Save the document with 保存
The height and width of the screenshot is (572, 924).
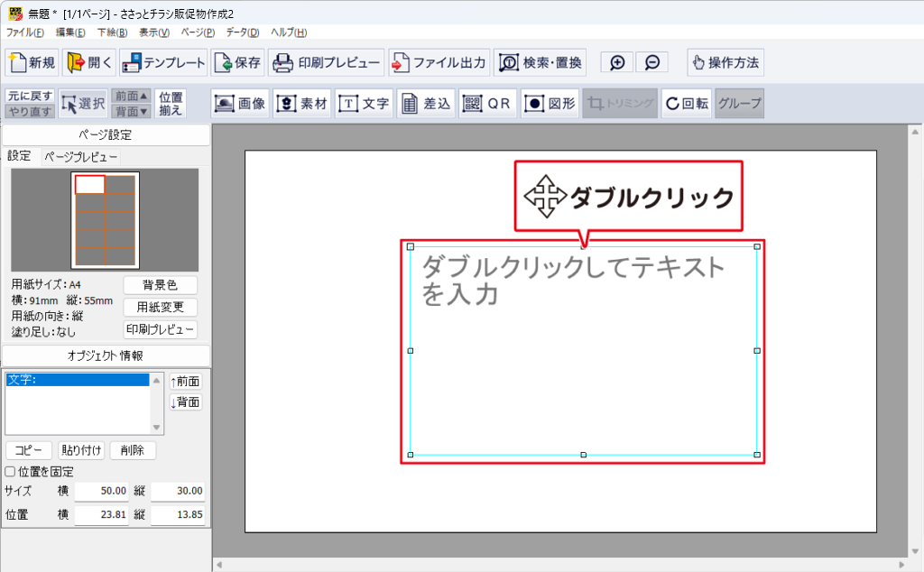[x=238, y=63]
